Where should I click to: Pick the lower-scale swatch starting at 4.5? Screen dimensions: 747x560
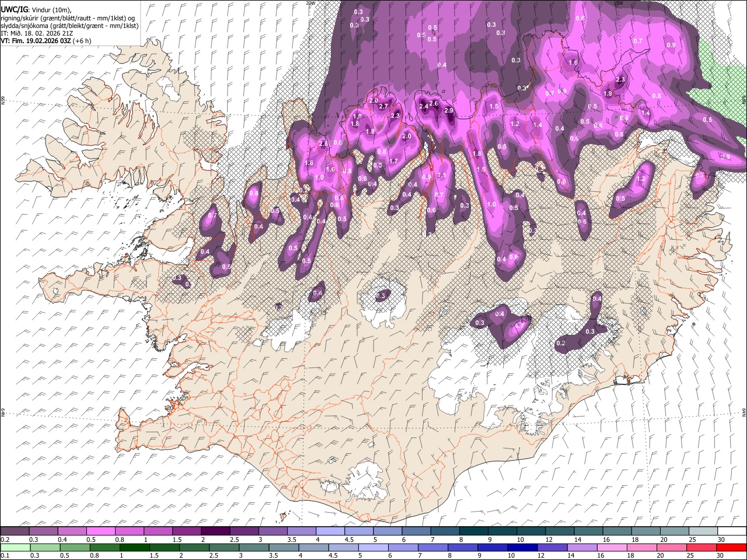[344, 548]
